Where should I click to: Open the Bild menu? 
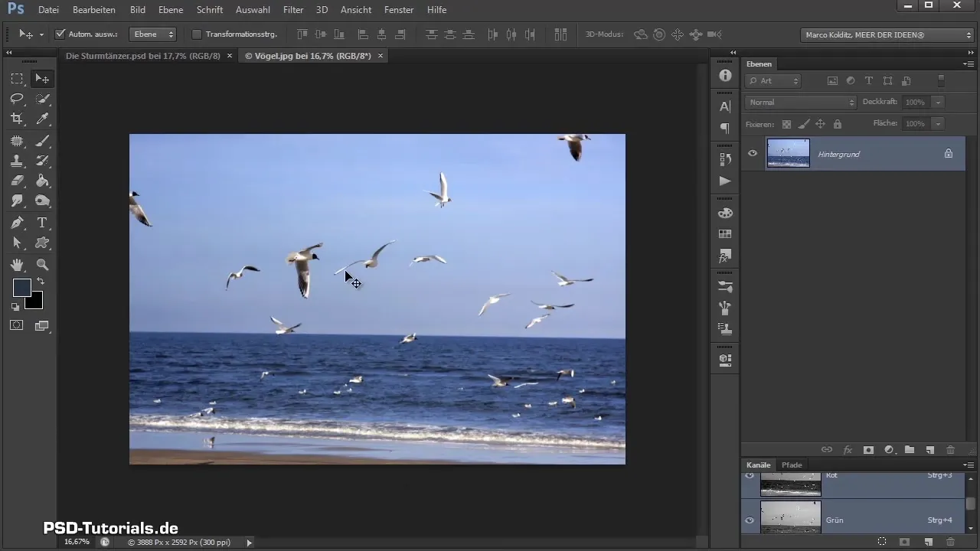click(138, 10)
